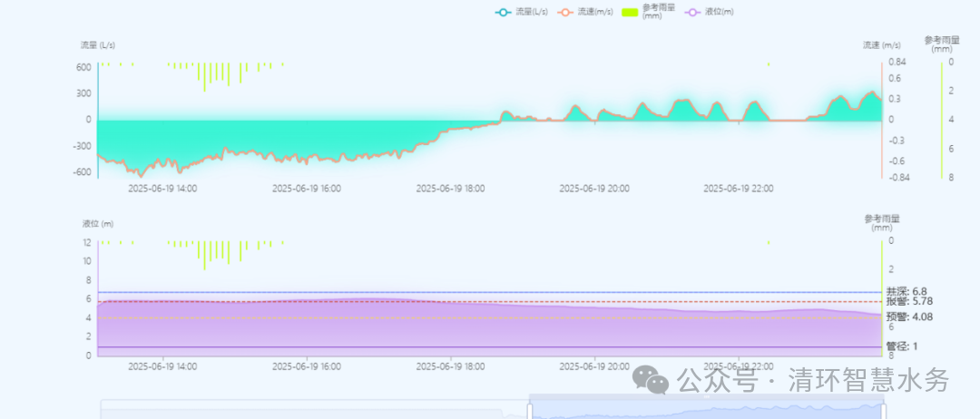
Task: Click the 18:00 time label on the flow chart
Action: click(450, 189)
